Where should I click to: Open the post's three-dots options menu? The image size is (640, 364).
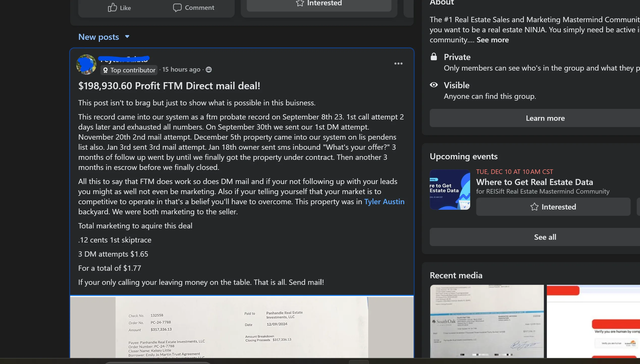[x=398, y=64]
